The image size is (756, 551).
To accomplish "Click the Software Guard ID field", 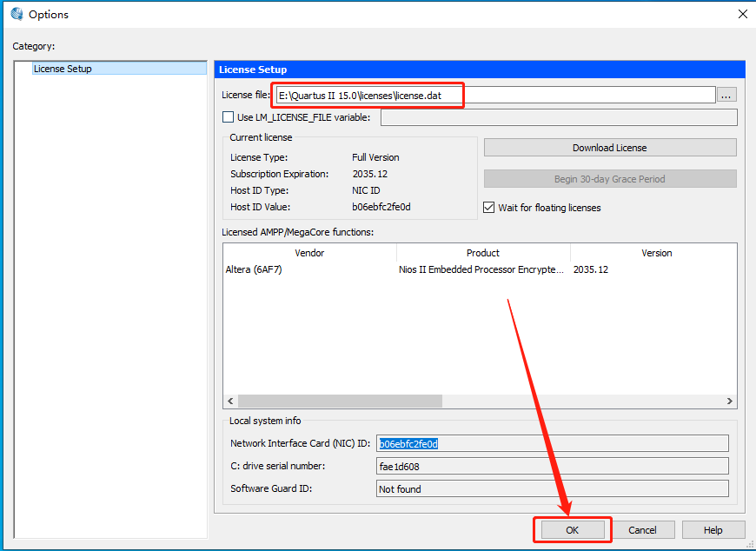I will point(553,488).
